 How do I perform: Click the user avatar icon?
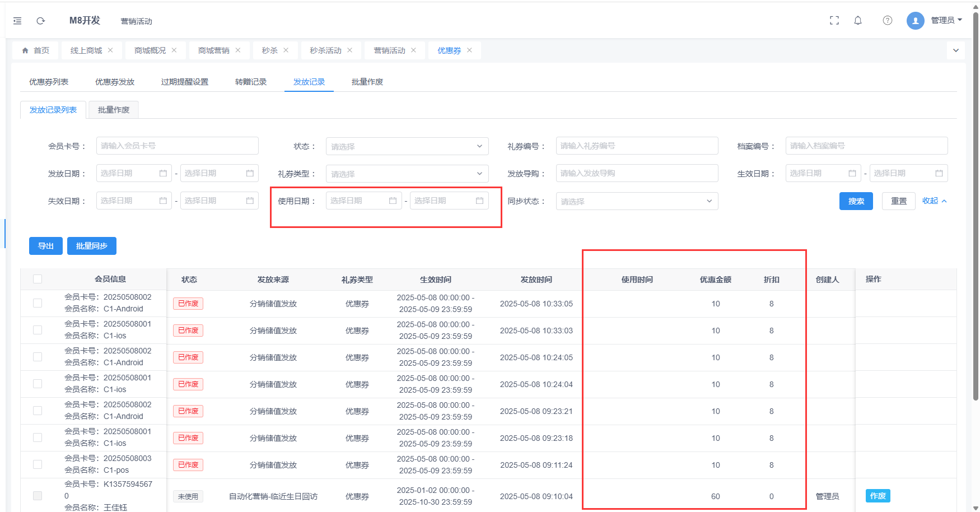point(916,21)
